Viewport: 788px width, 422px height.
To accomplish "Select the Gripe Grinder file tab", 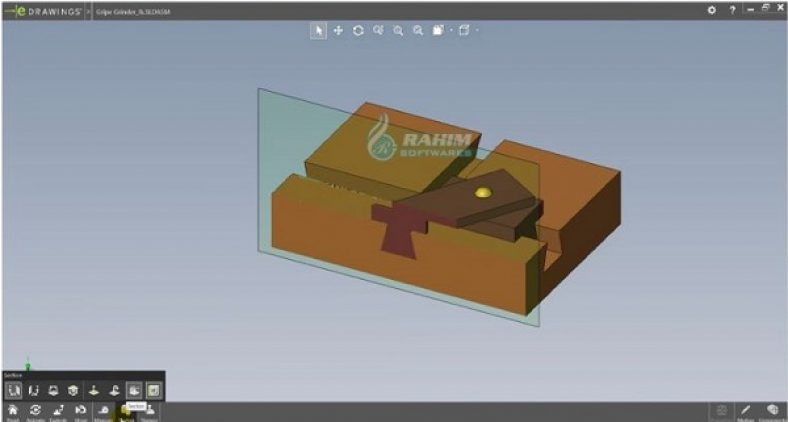I will point(134,12).
